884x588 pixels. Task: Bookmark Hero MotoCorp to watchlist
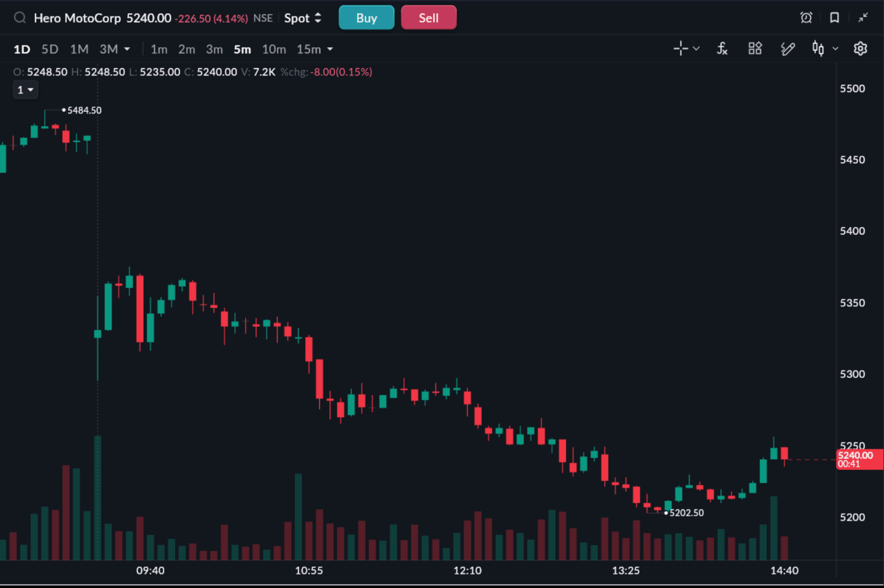pyautogui.click(x=834, y=18)
